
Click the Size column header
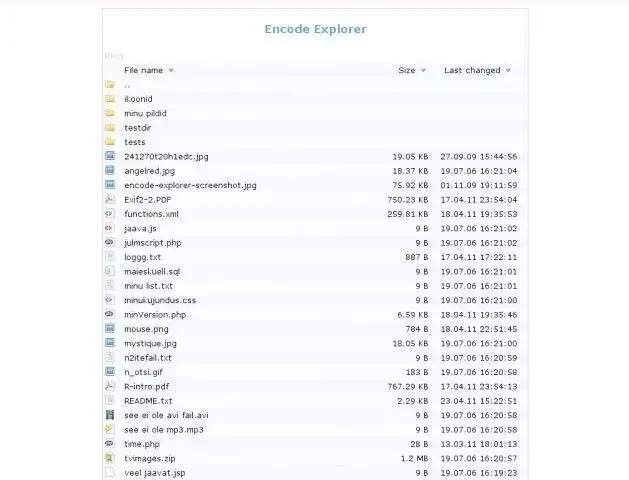click(407, 70)
